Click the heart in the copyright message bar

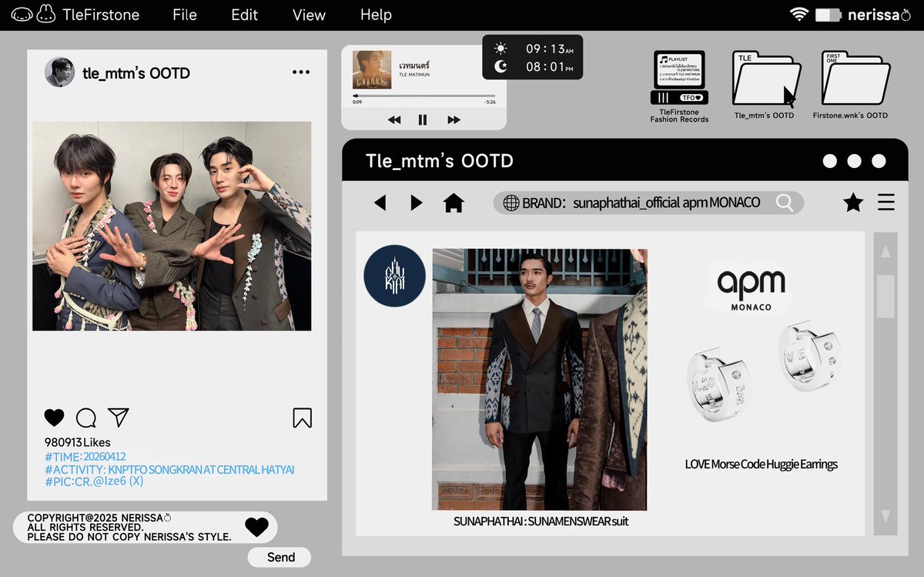[x=256, y=527]
